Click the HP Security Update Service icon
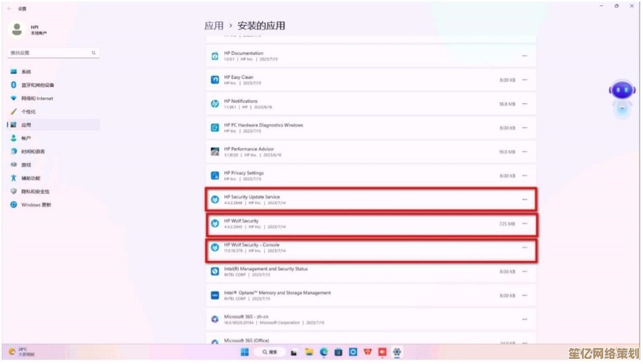The width and height of the screenshot is (643, 364). [215, 200]
